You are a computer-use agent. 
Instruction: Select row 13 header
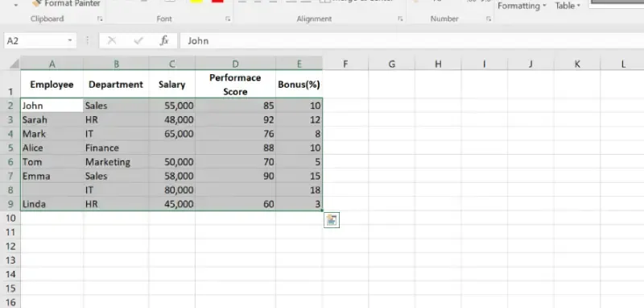tap(10, 260)
